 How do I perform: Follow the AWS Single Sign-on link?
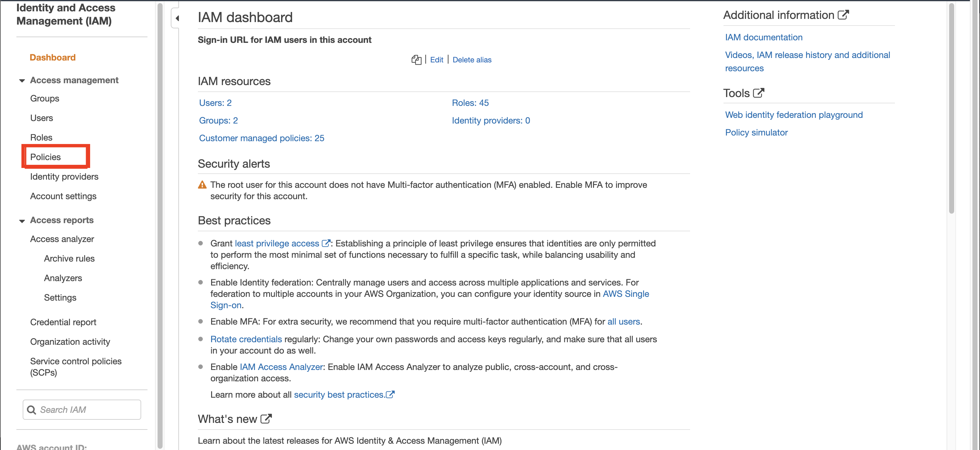click(626, 294)
